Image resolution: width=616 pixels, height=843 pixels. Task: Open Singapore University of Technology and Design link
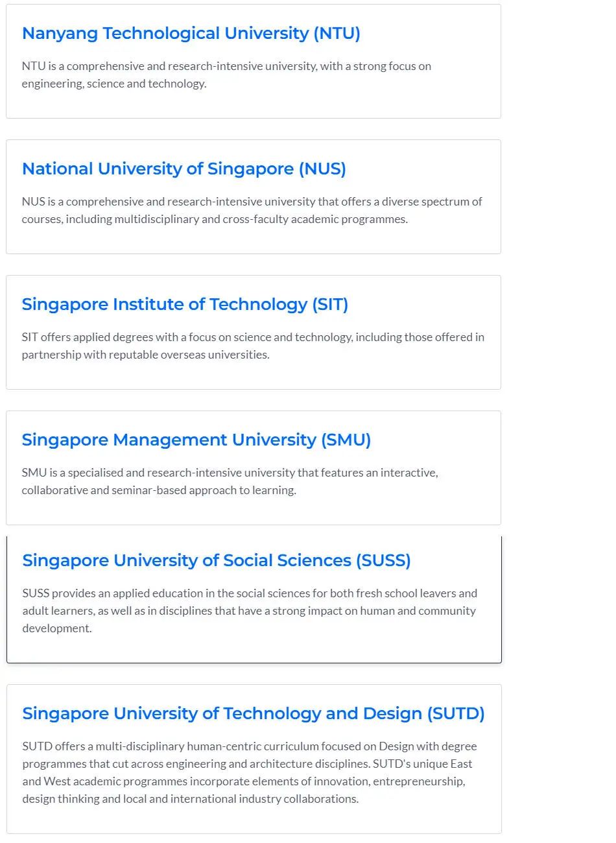[x=254, y=714]
